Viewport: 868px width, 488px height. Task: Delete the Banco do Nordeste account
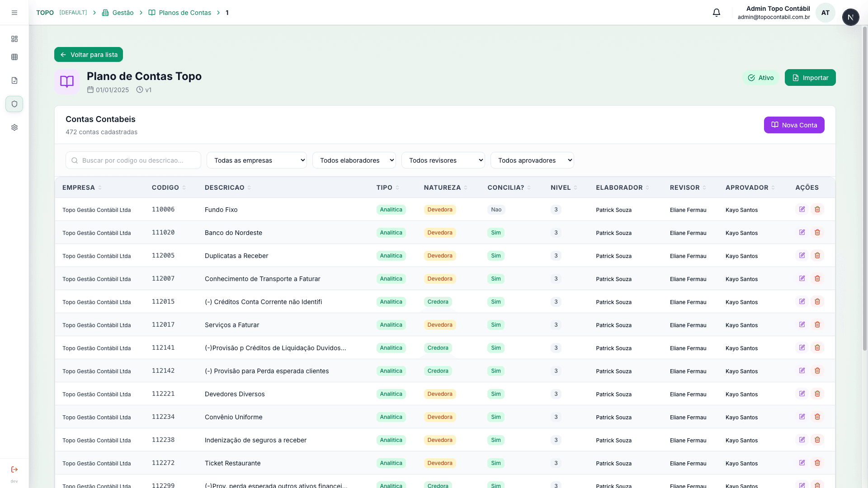(x=817, y=232)
